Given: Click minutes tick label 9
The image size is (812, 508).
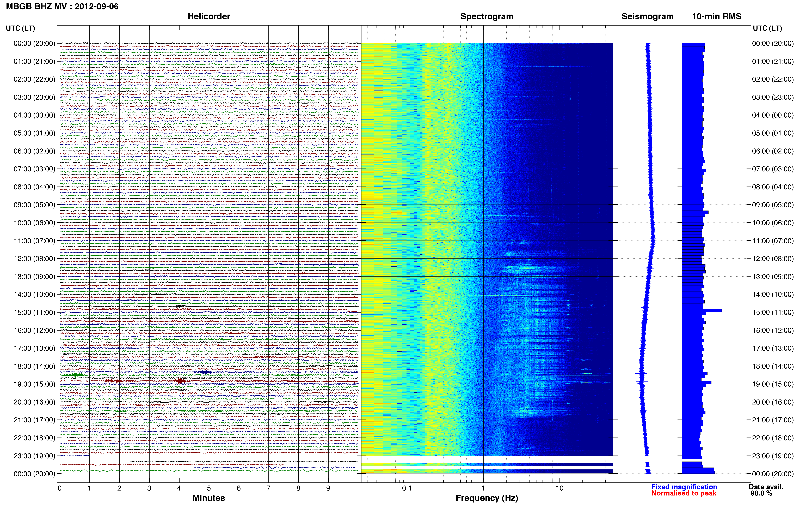Looking at the screenshot, I should (x=328, y=488).
